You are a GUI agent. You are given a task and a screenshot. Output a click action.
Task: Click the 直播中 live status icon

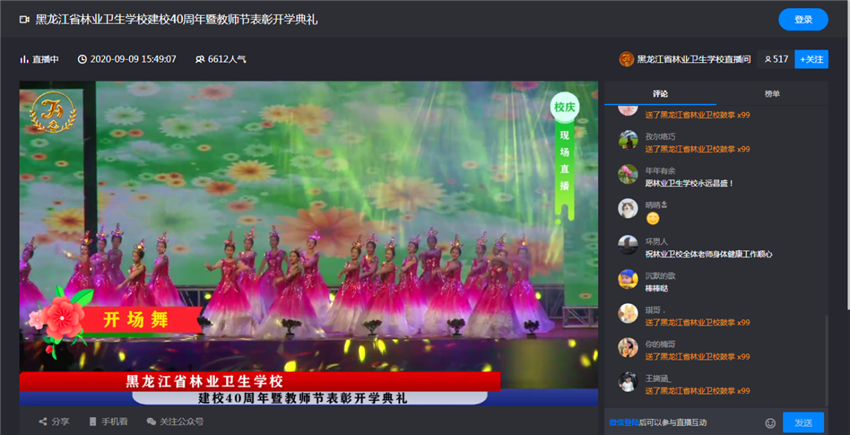[24, 59]
